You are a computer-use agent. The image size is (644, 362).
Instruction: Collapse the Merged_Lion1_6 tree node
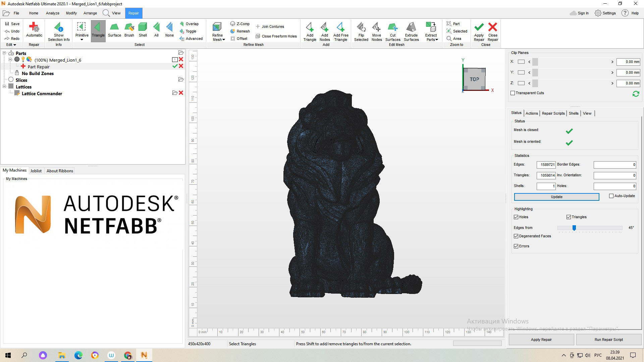coord(10,59)
